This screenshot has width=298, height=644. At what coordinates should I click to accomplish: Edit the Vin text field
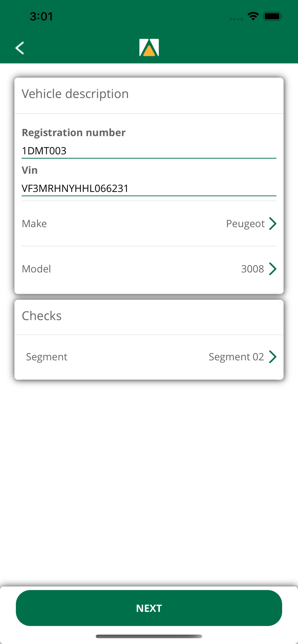[x=149, y=188]
